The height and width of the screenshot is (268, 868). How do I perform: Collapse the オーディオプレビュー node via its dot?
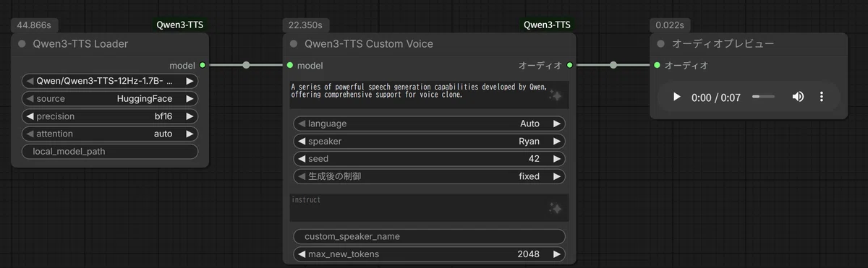point(660,43)
